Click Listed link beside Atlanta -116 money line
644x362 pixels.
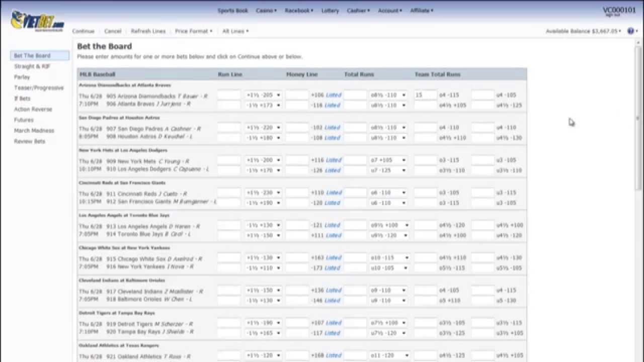tap(333, 105)
